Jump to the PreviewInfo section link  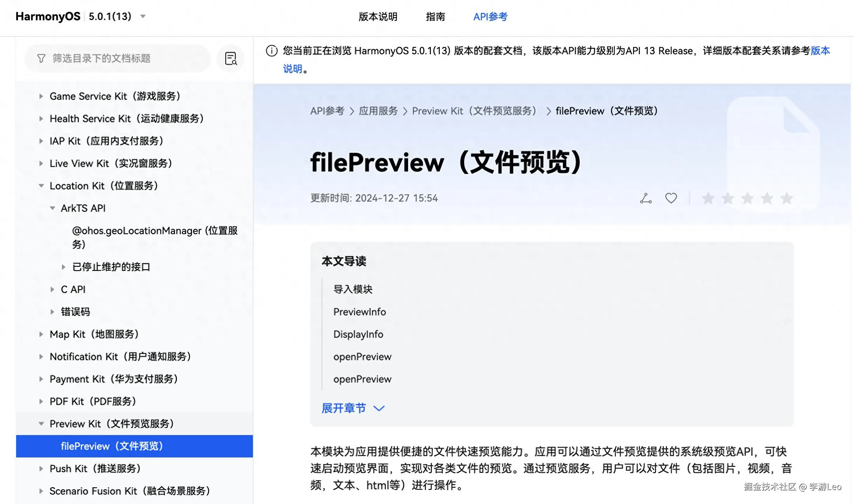359,312
